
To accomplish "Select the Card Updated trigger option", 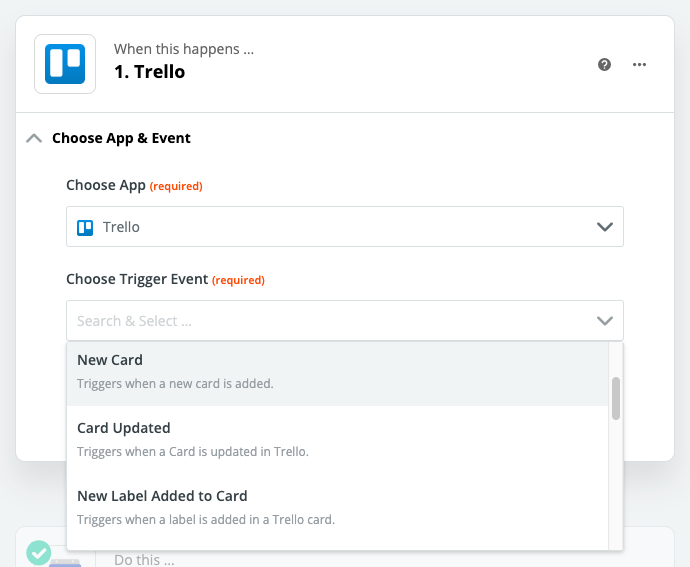I will coord(338,440).
